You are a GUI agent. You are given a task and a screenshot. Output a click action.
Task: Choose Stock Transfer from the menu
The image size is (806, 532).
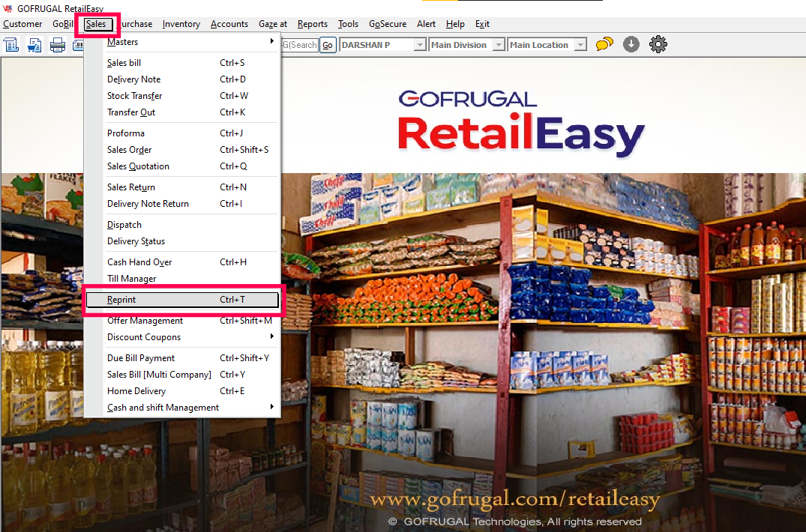pos(182,95)
